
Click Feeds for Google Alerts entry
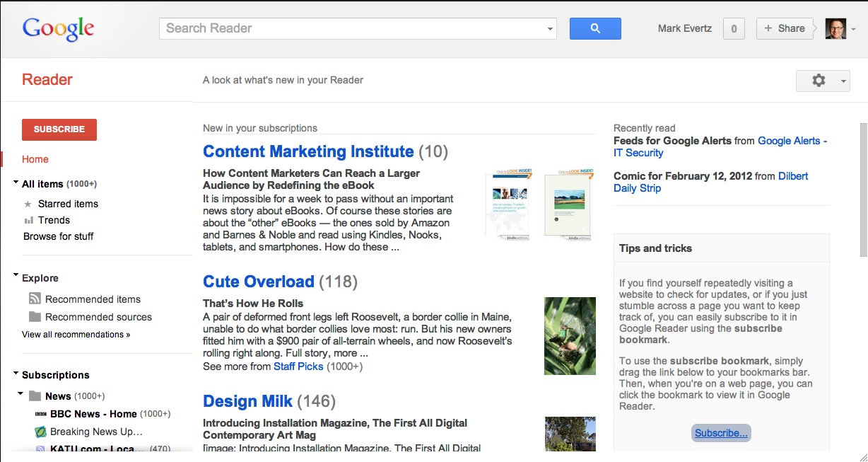(x=672, y=141)
